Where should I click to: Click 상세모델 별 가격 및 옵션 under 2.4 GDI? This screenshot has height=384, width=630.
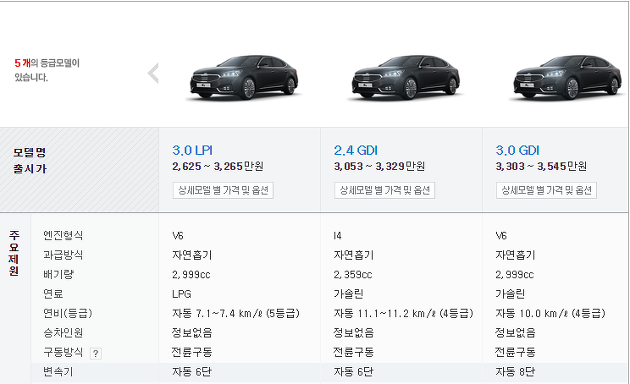coord(385,190)
